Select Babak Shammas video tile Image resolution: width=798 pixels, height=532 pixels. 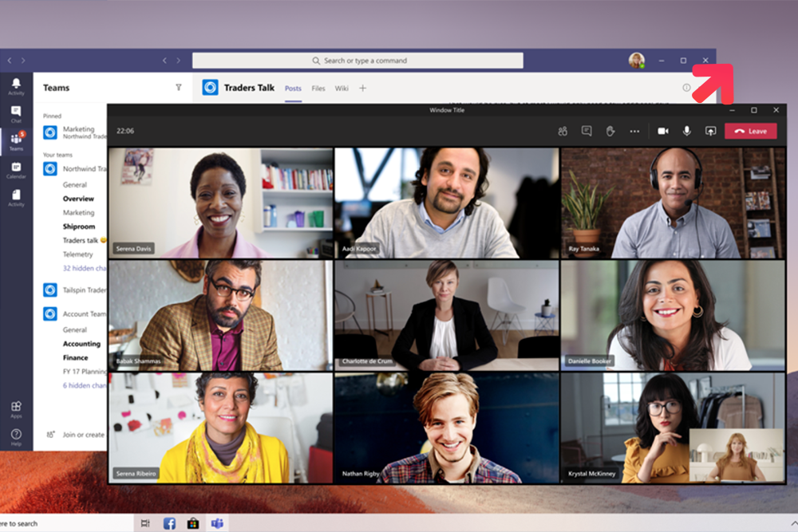click(x=221, y=315)
